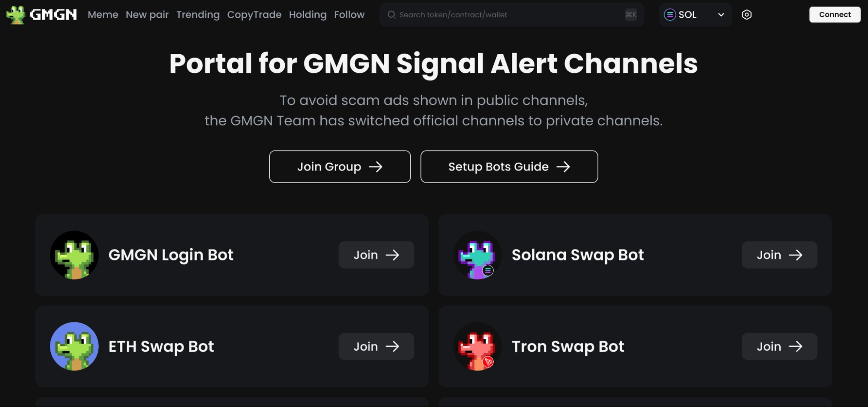
Task: Join the Tron Swap Bot
Action: (779, 346)
